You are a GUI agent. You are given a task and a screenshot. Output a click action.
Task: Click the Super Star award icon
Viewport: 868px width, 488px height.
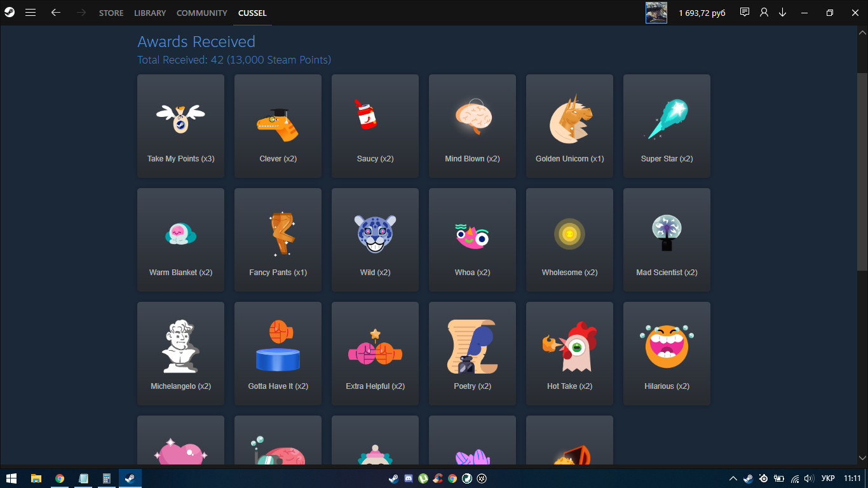666,119
